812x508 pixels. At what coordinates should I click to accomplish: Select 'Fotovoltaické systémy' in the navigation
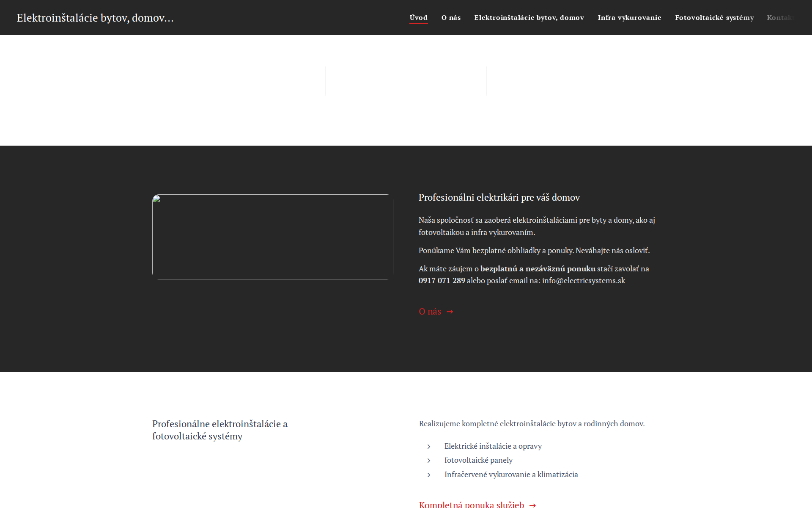pos(714,17)
